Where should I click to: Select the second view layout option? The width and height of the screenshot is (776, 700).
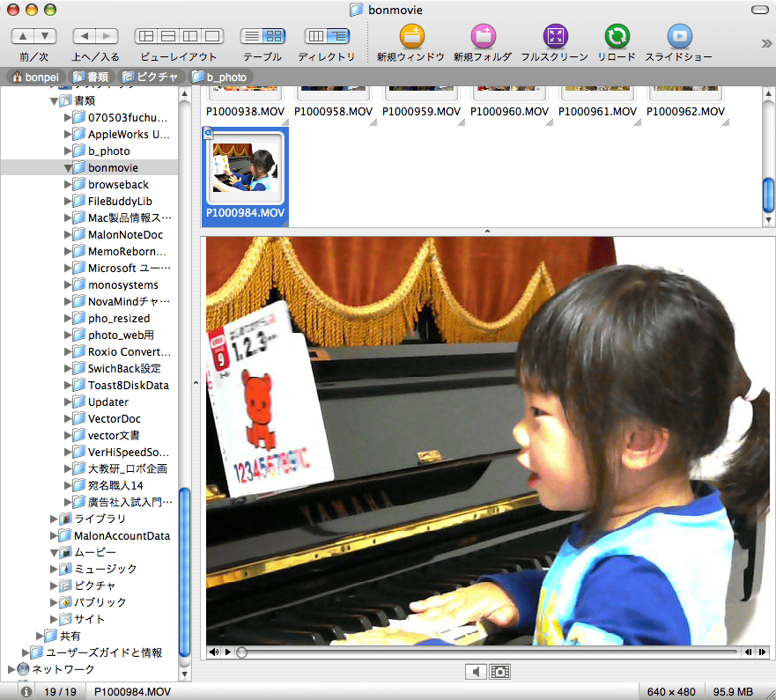pyautogui.click(x=168, y=35)
